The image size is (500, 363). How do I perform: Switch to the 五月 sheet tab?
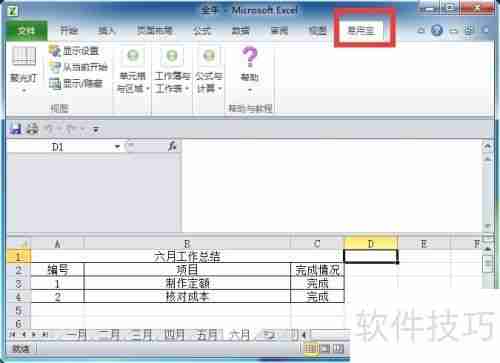[x=207, y=334]
